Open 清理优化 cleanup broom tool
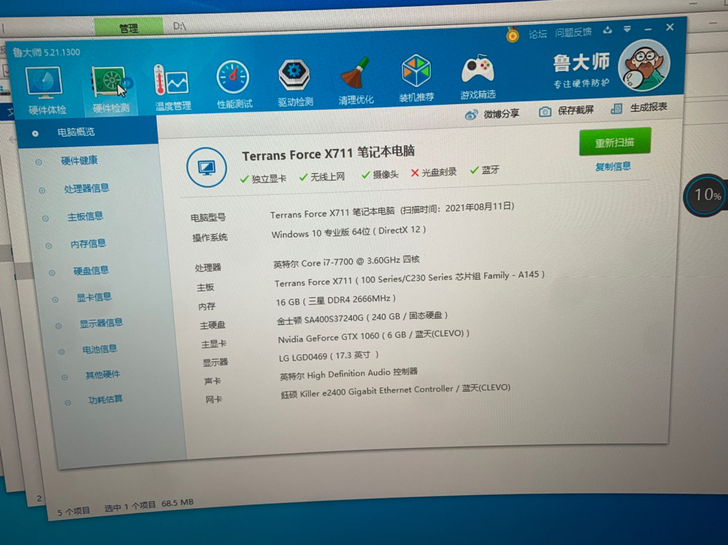This screenshot has height=545, width=728. coord(356,81)
